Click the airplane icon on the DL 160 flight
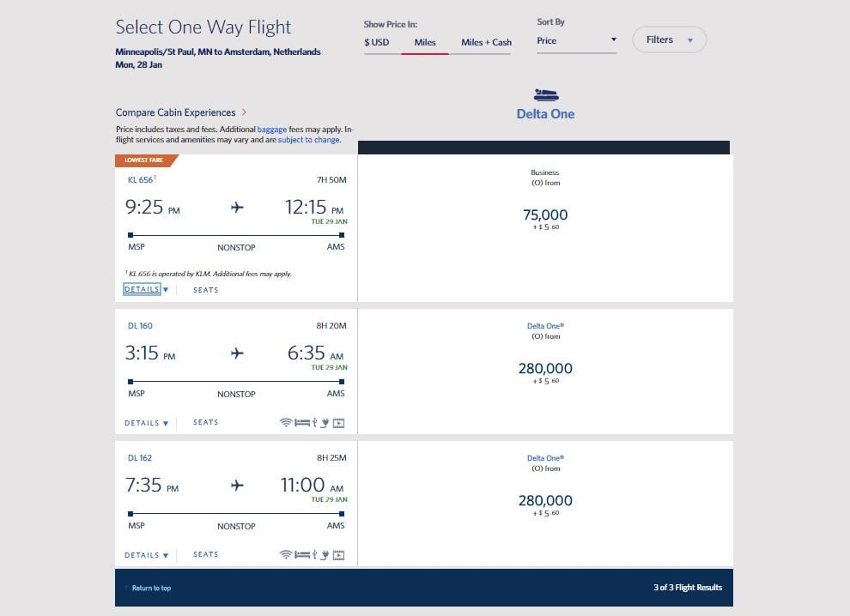 coord(238,352)
